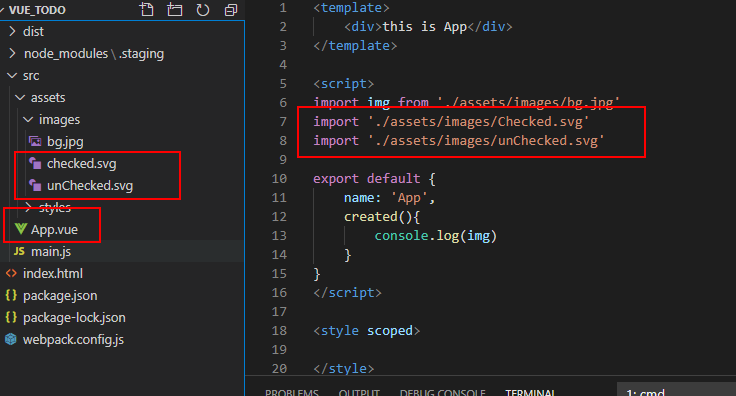
Task: Open the PROBLEMS panel tab
Action: 291,392
